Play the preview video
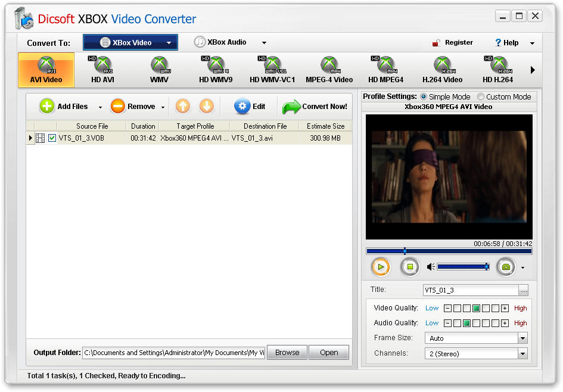563x392 pixels. [x=381, y=267]
